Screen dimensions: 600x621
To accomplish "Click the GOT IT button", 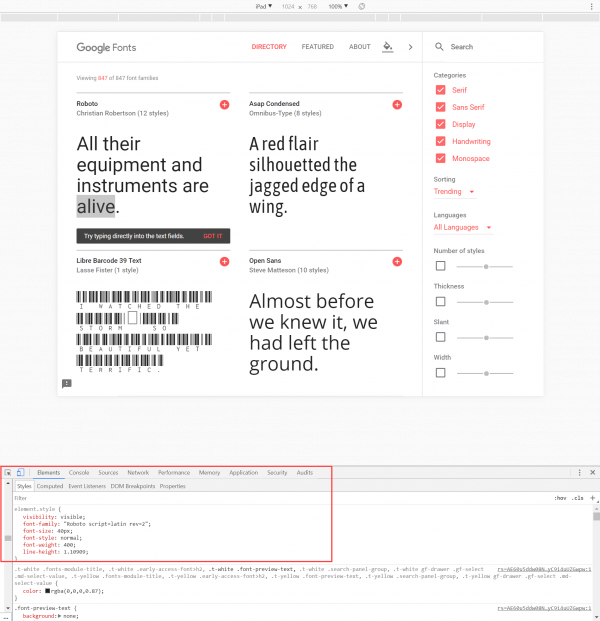I will click(213, 236).
